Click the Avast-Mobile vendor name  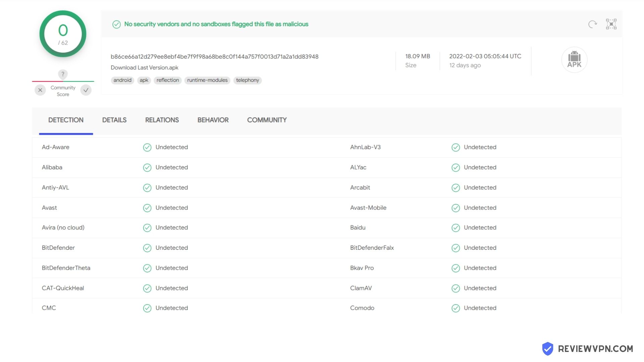tap(368, 207)
